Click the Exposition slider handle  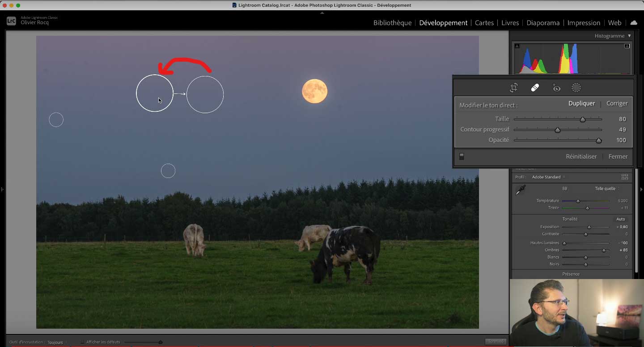tap(589, 227)
